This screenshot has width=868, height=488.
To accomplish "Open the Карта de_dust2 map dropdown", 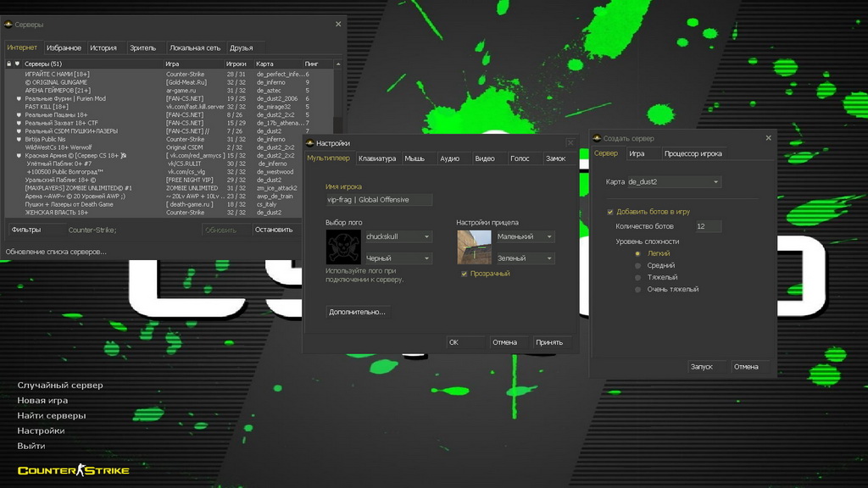I will coord(674,182).
